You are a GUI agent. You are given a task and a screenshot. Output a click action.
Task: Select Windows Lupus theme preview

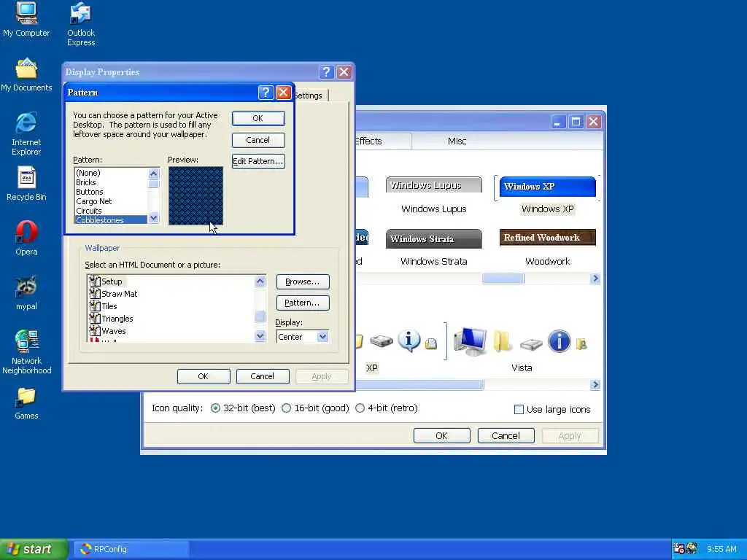click(433, 185)
